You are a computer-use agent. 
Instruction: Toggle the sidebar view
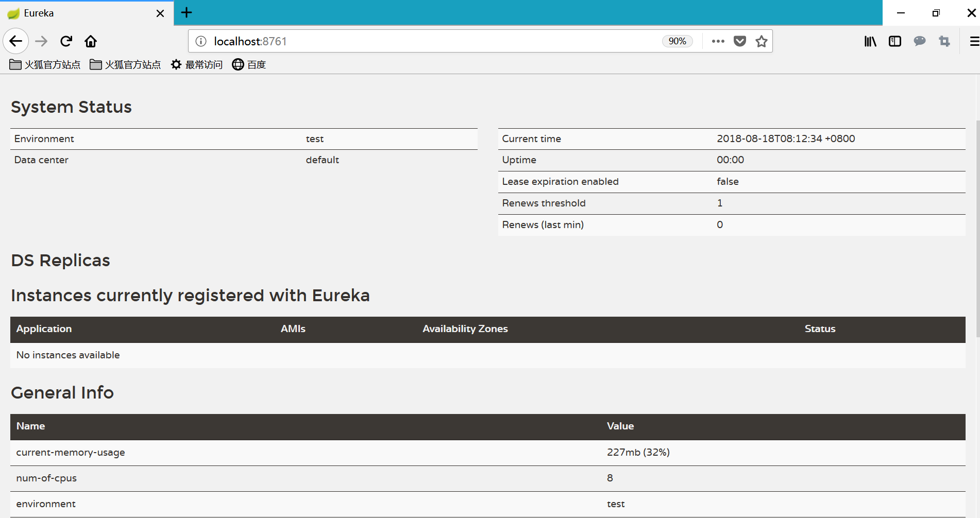pos(895,41)
